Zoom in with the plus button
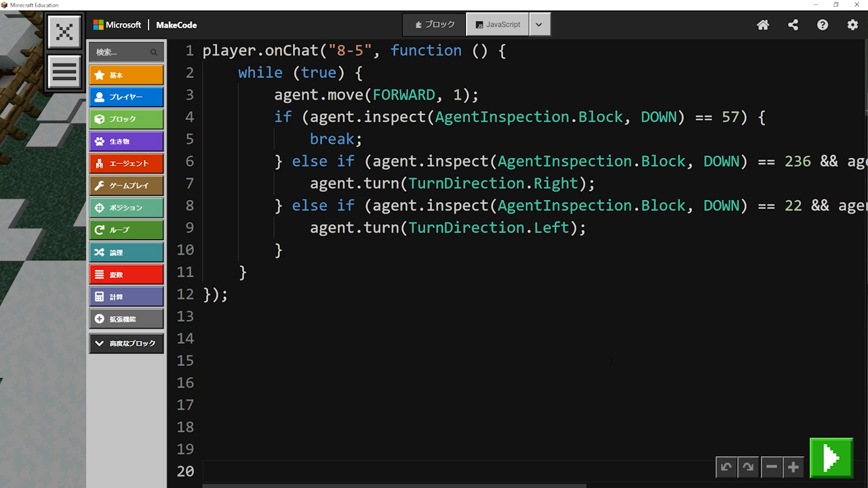Image resolution: width=868 pixels, height=488 pixels. click(793, 467)
